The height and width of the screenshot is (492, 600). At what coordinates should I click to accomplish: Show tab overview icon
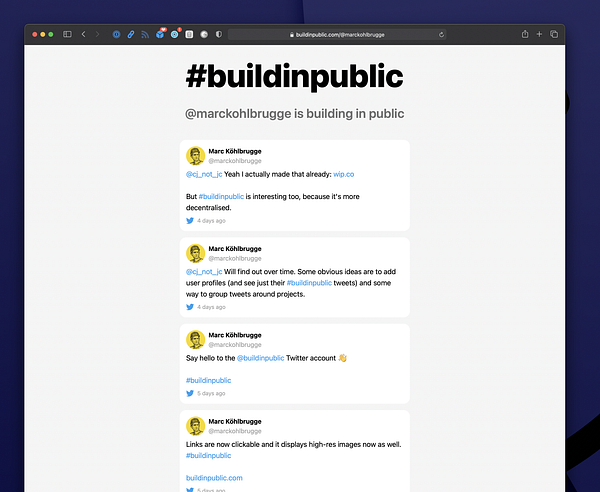pos(554,34)
